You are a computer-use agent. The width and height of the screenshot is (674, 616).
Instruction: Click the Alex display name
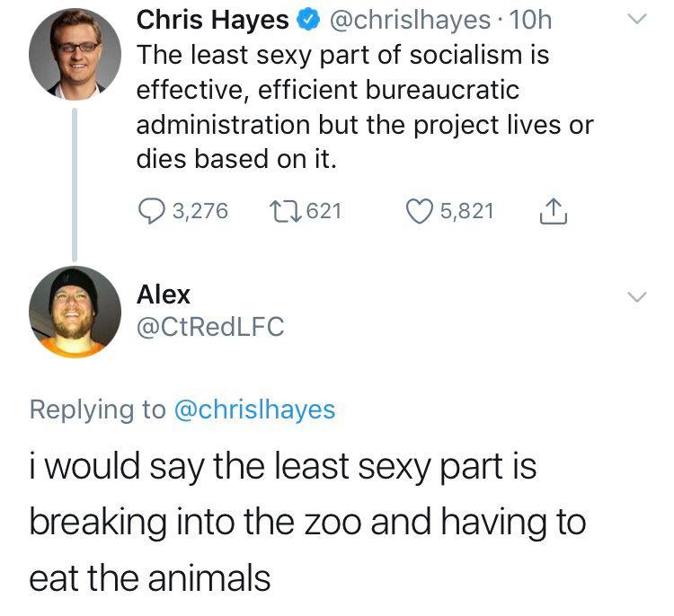point(164,295)
